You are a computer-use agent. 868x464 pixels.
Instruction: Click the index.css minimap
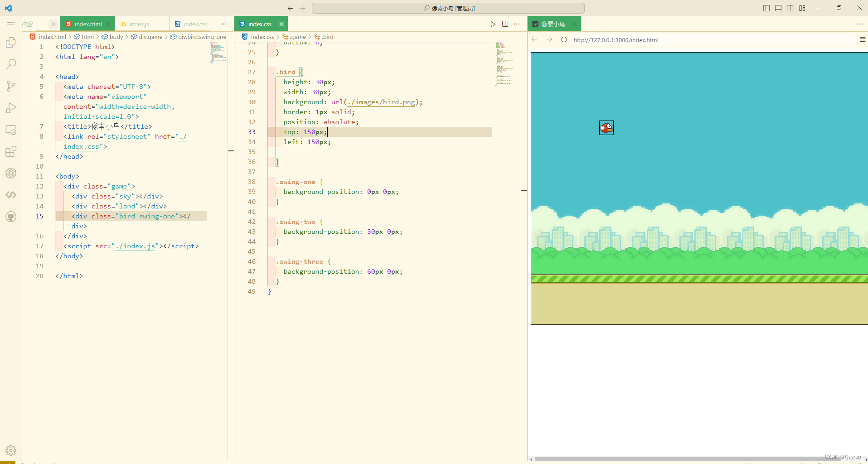tap(504, 63)
